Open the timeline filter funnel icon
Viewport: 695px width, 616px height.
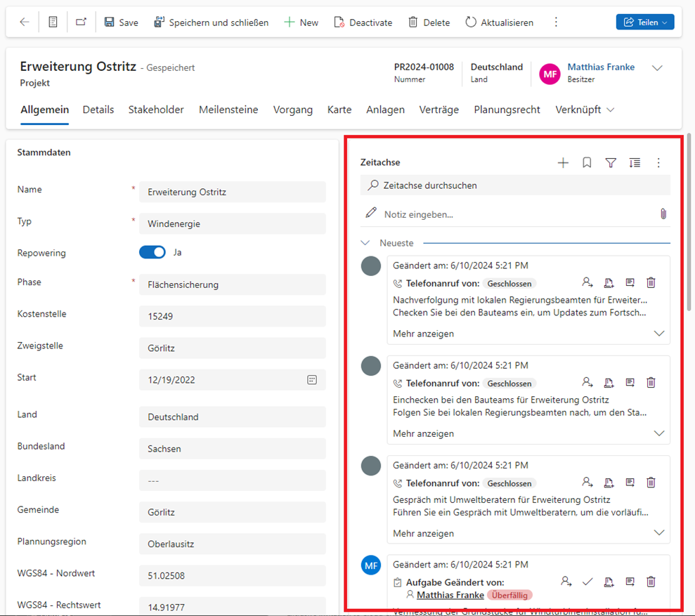click(x=611, y=163)
